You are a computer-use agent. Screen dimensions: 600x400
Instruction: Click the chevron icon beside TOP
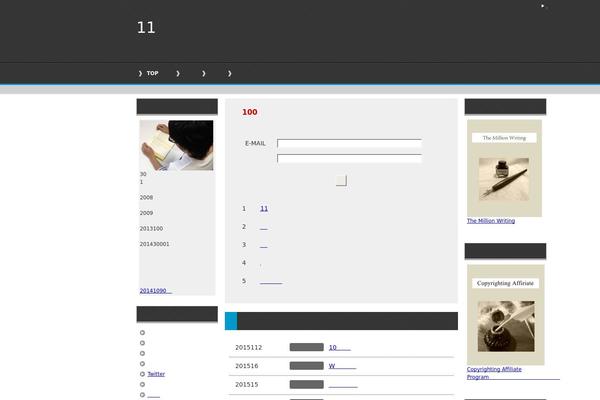140,73
